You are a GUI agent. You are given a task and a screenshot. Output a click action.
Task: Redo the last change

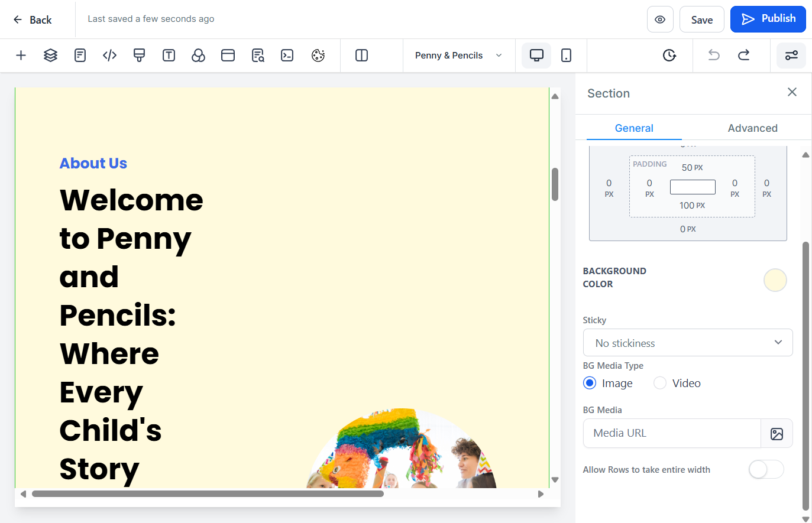pos(744,56)
